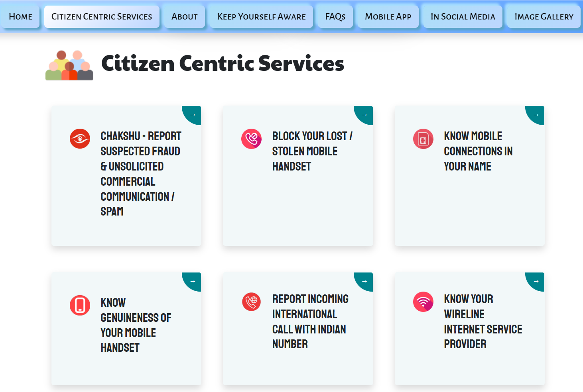This screenshot has width=583, height=392.
Task: Open In Social Media tab
Action: click(463, 17)
